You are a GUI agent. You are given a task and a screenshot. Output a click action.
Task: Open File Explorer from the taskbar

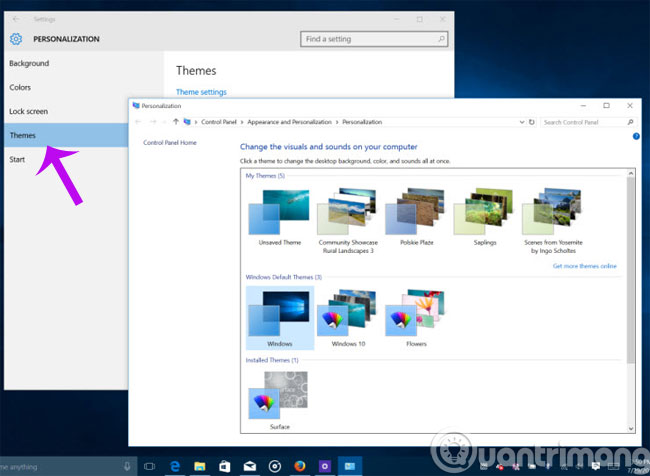[x=200, y=465]
